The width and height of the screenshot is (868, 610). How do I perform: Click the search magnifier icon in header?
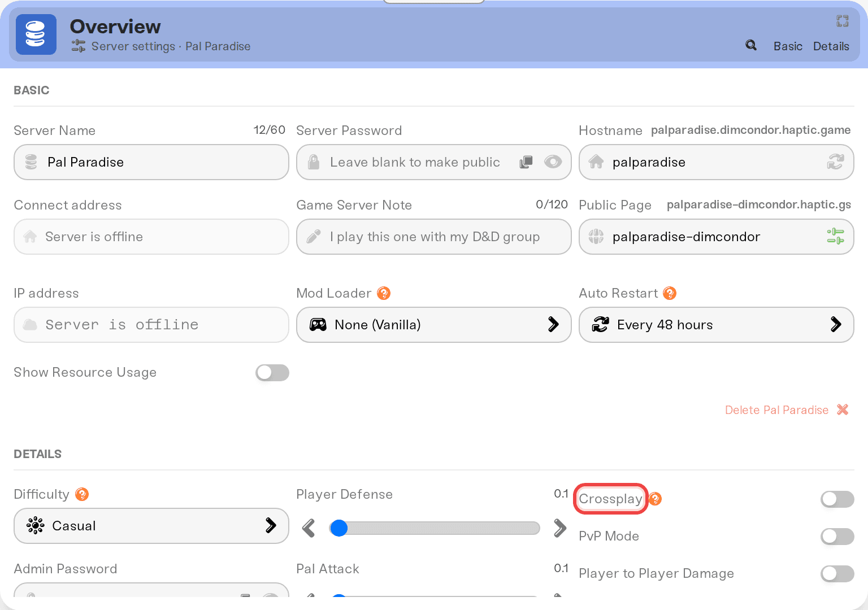pyautogui.click(x=751, y=45)
